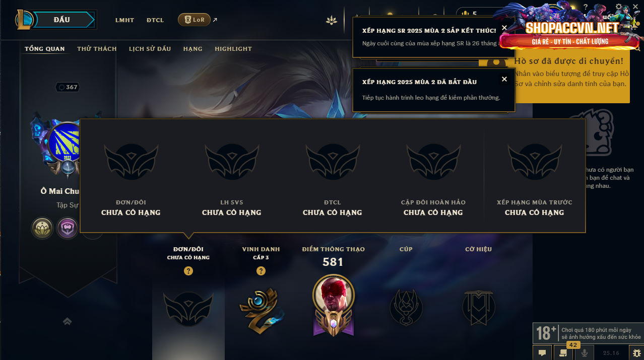The image size is (644, 360).
Task: Close the XẾP HẠNG SR 2025 notification
Action: click(504, 28)
